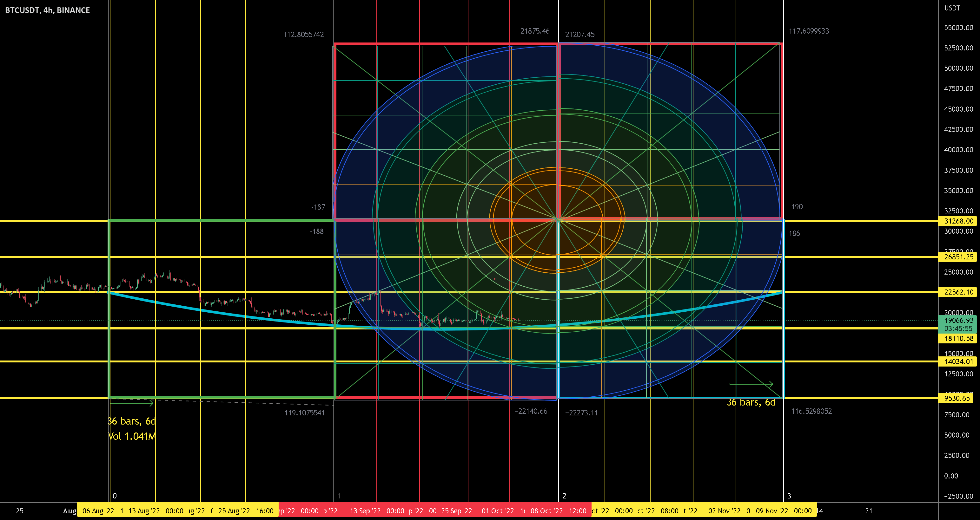Click the 09 Nov '22 date label
Image resolution: width=980 pixels, height=520 pixels.
pyautogui.click(x=772, y=511)
